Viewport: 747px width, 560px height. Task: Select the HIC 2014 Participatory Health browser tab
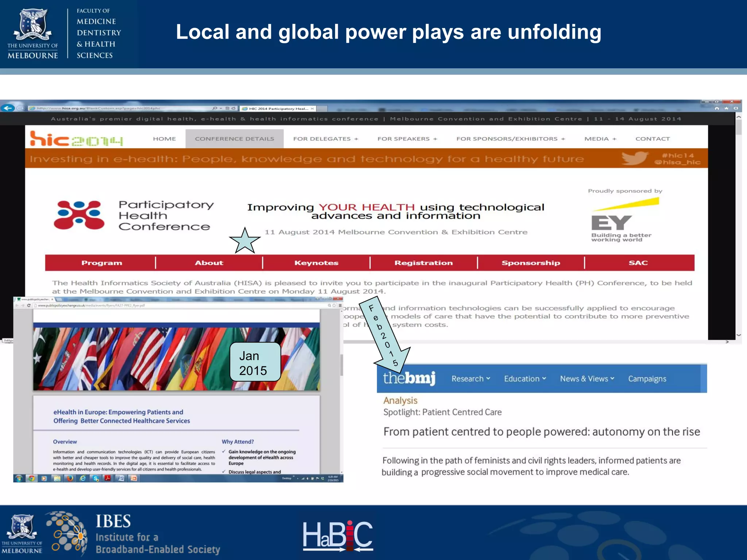pos(278,109)
